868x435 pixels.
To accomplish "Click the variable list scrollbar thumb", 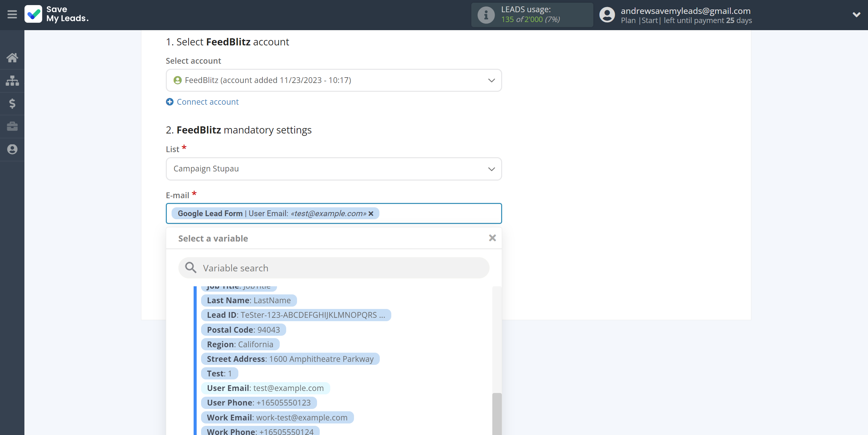I will [497, 414].
